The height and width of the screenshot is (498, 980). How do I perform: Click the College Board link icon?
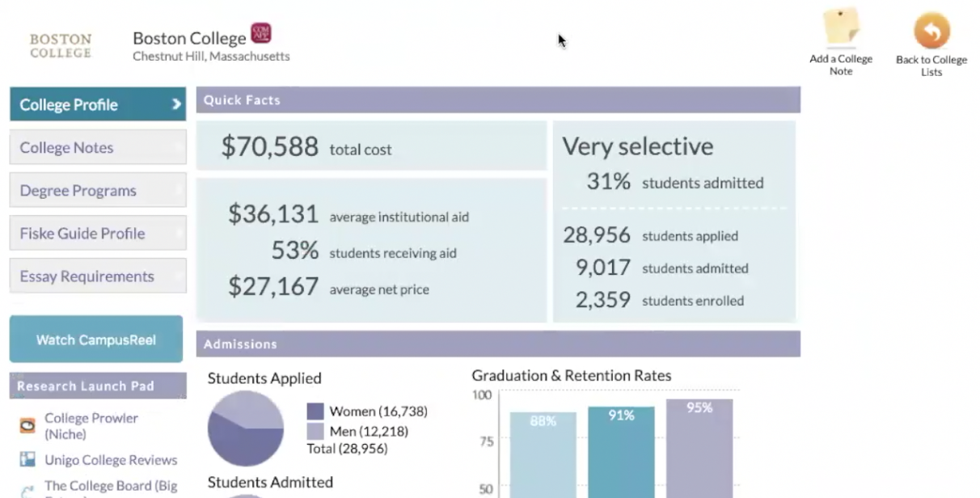click(27, 489)
